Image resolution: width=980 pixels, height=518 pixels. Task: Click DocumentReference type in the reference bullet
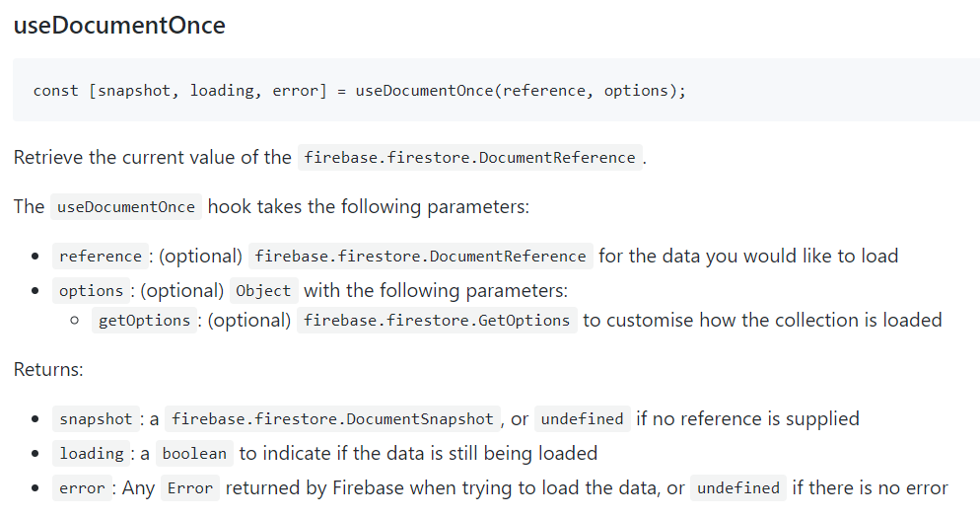coord(420,257)
